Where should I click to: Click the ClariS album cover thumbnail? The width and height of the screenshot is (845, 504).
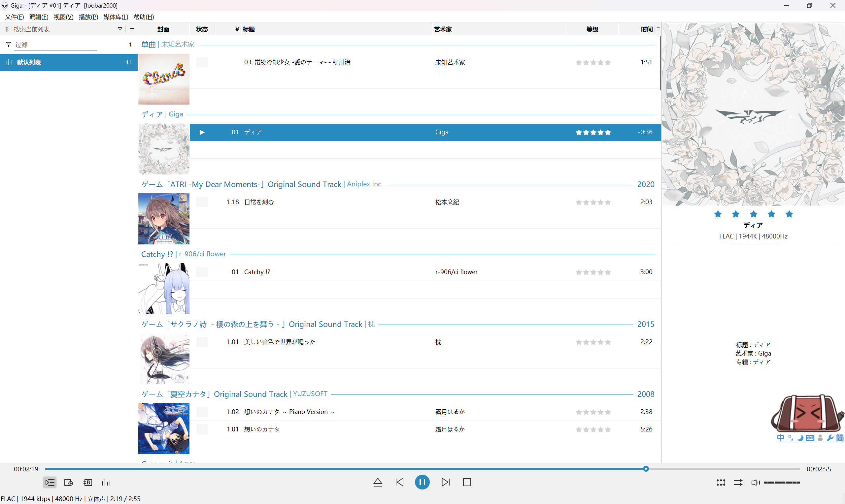[164, 79]
